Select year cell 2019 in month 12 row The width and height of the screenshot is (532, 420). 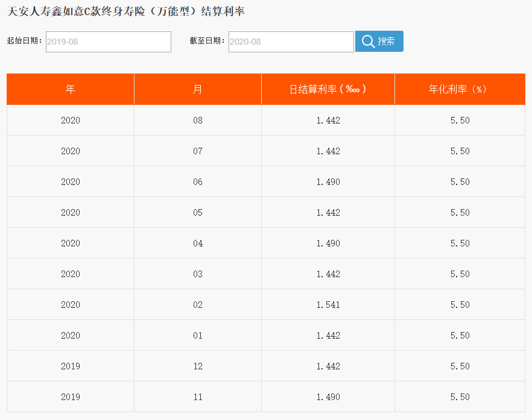[71, 366]
